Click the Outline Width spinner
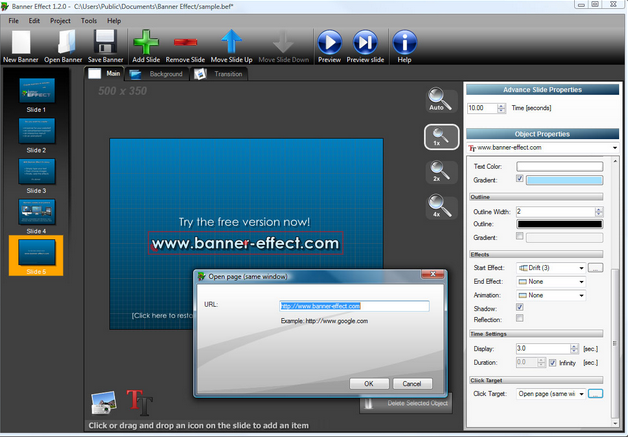This screenshot has width=628, height=437. pos(598,211)
